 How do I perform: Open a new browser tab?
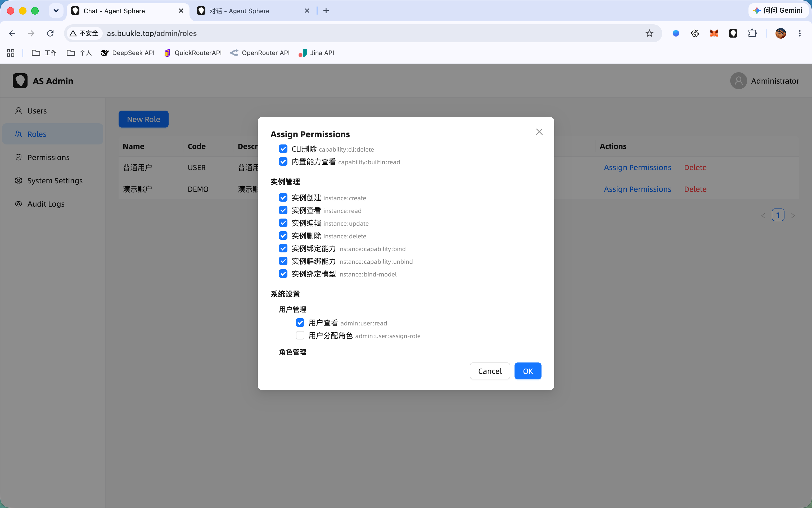point(326,11)
